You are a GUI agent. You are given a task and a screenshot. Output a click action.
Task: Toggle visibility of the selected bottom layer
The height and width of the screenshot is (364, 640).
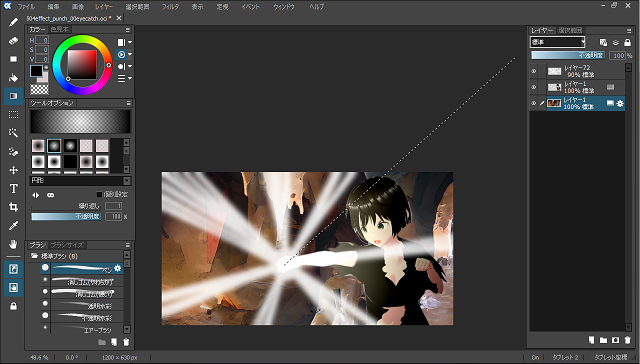[533, 103]
